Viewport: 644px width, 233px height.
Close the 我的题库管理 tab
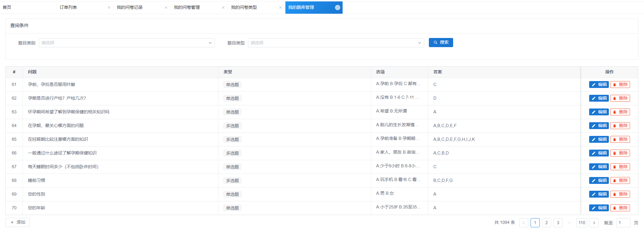coord(337,8)
